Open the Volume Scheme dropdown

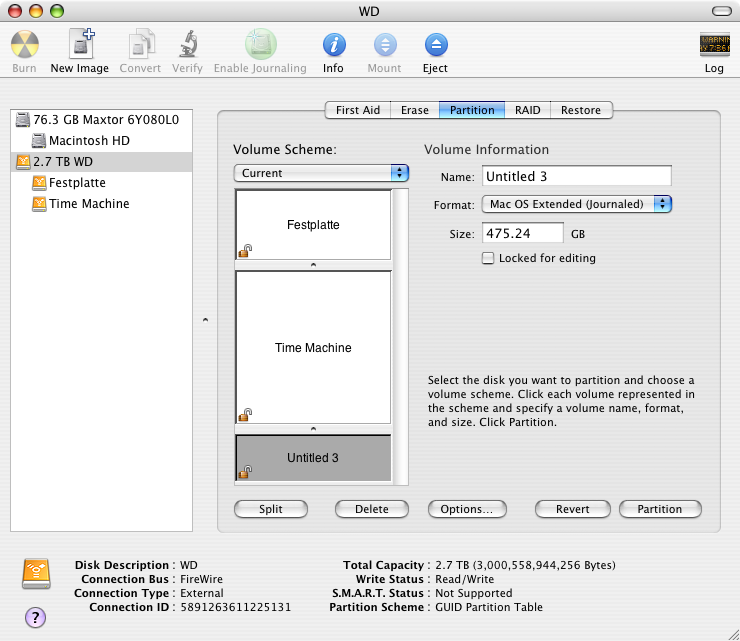(321, 173)
